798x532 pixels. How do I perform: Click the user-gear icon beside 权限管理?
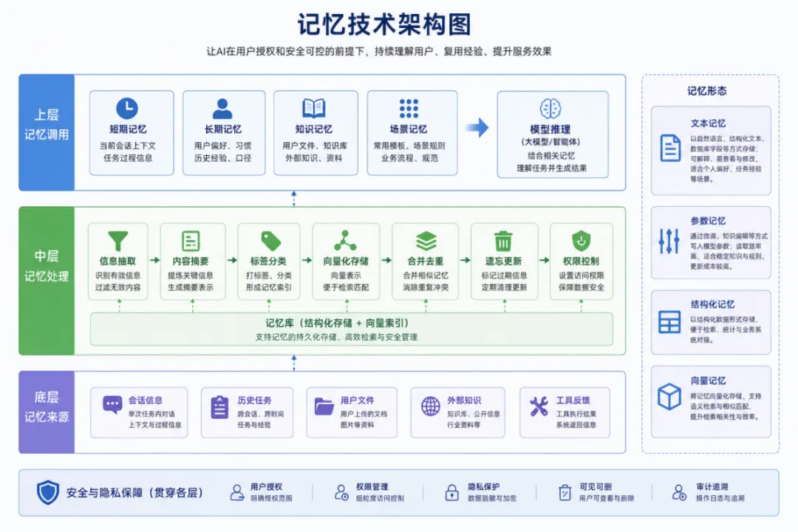click(x=341, y=492)
